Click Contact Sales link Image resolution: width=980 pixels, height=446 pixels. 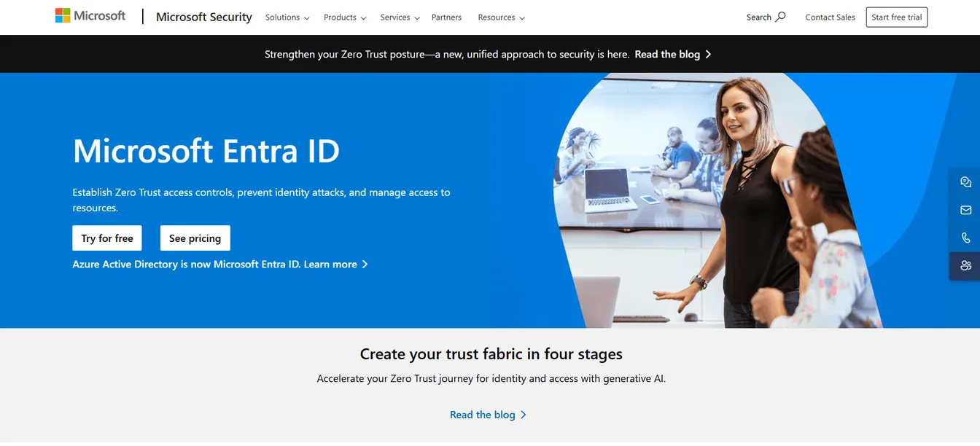830,17
